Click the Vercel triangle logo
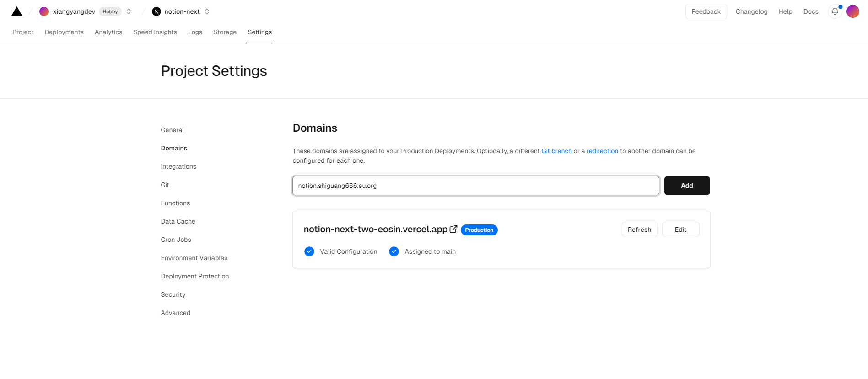Image resolution: width=868 pixels, height=379 pixels. pos(17,11)
